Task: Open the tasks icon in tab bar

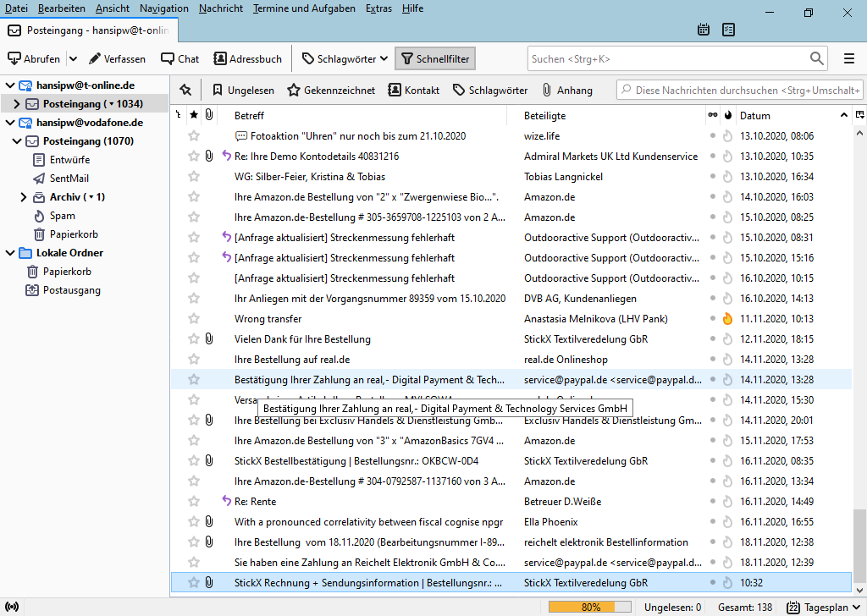Action: click(728, 30)
